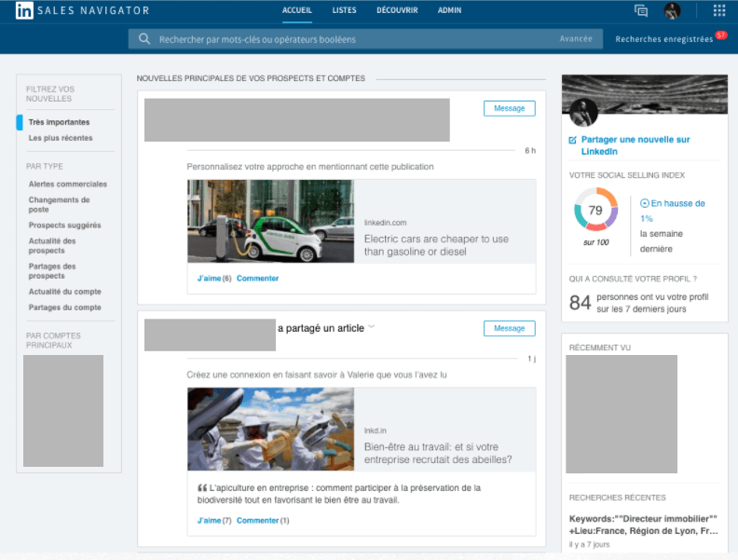
Task: Filter by Partages des prospects
Action: click(52, 271)
